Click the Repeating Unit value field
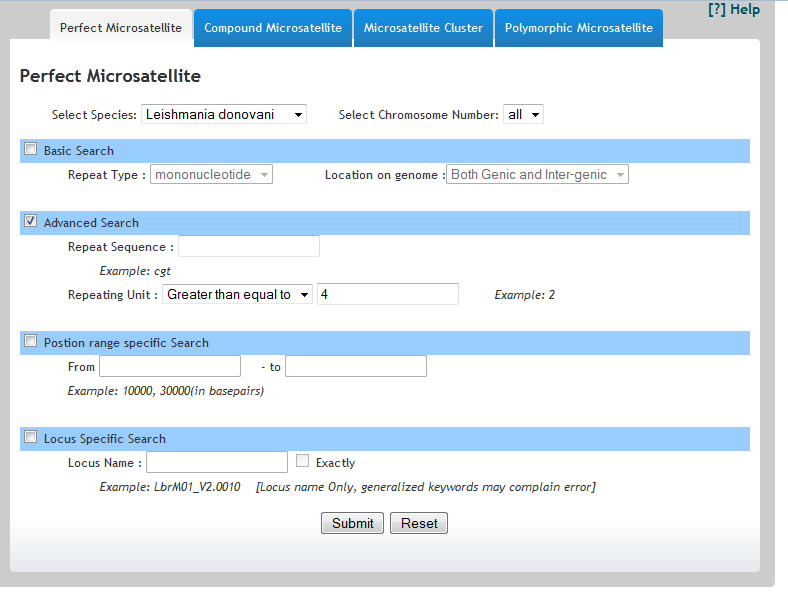This screenshot has height=594, width=788. [388, 294]
